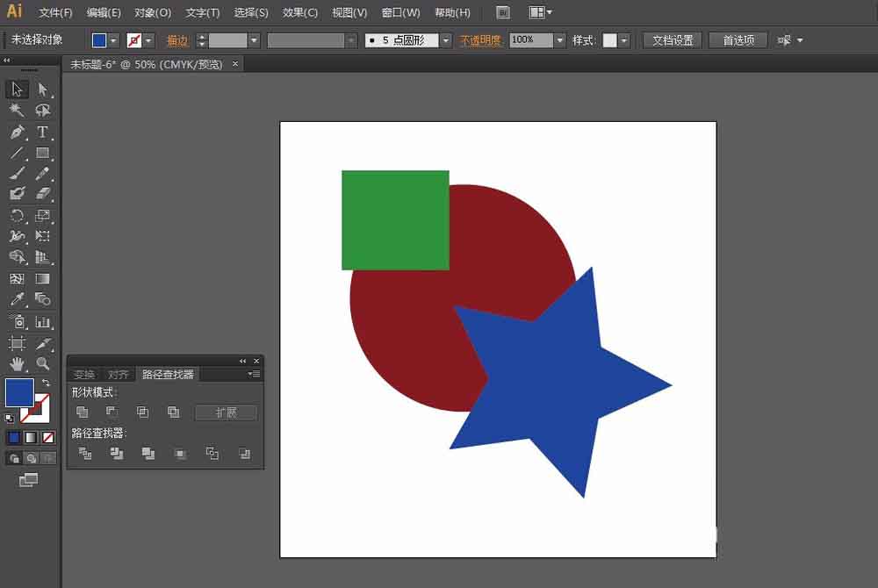Set paint mode to None
The width and height of the screenshot is (878, 588).
point(48,438)
